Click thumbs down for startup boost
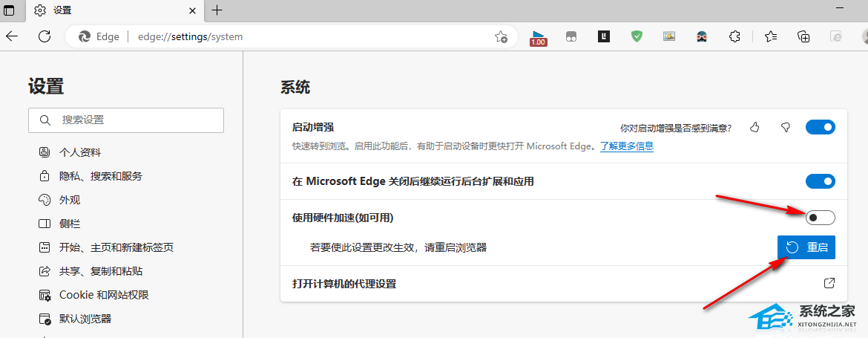The image size is (868, 338). point(786,128)
